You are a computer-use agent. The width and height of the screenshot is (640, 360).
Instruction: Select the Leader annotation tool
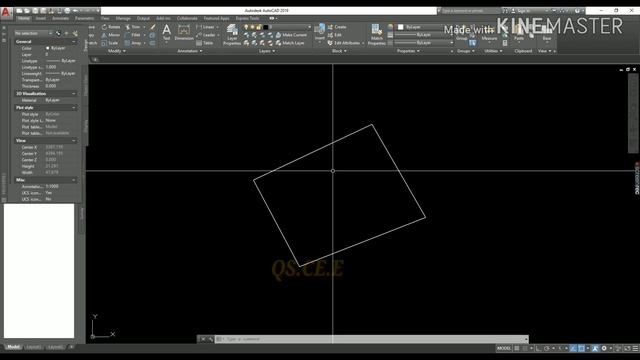point(206,35)
